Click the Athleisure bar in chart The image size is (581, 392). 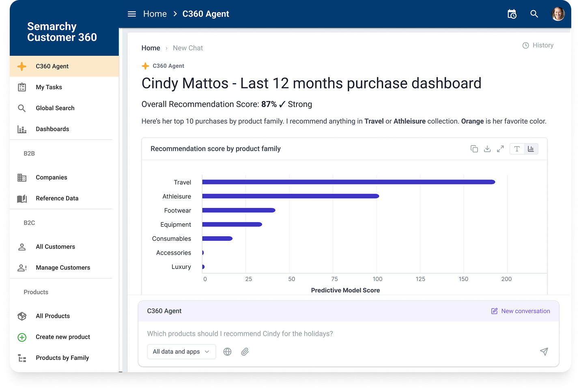[x=290, y=196]
